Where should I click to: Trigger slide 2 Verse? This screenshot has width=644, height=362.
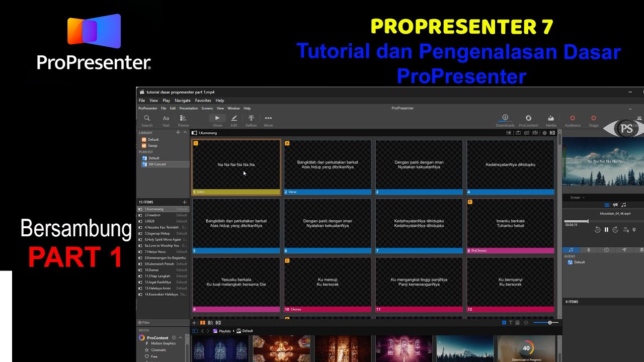(328, 167)
